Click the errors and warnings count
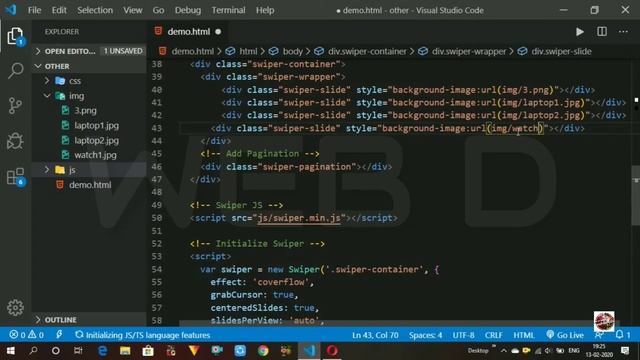The image size is (640, 360). (x=27, y=335)
